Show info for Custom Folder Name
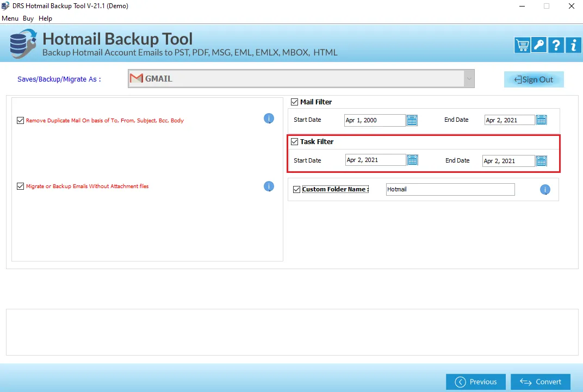Viewport: 583px width, 392px height. (545, 190)
